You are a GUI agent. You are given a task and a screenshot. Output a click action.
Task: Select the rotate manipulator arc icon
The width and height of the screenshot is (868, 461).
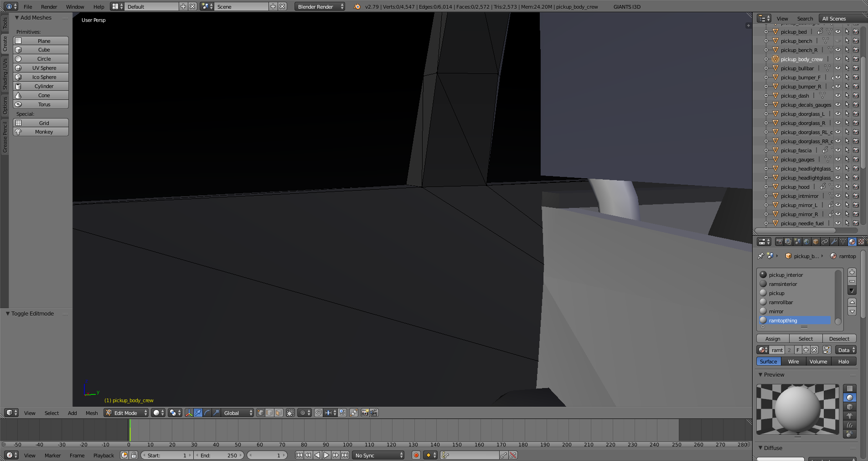[207, 413]
